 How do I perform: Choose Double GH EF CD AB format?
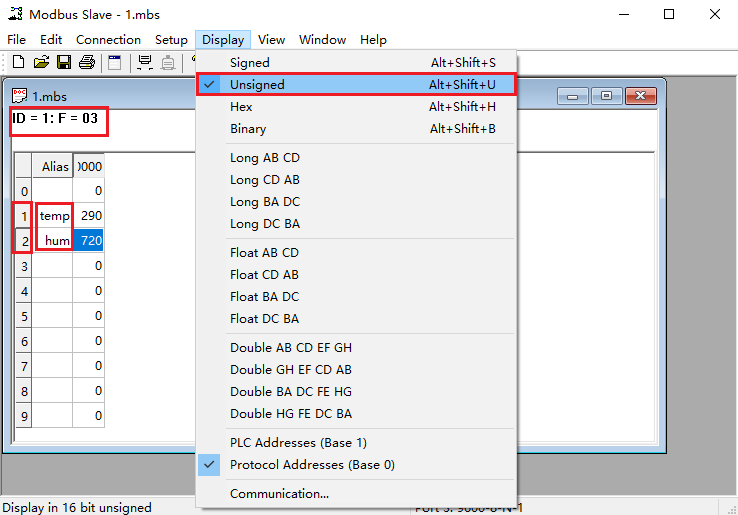click(x=356, y=370)
